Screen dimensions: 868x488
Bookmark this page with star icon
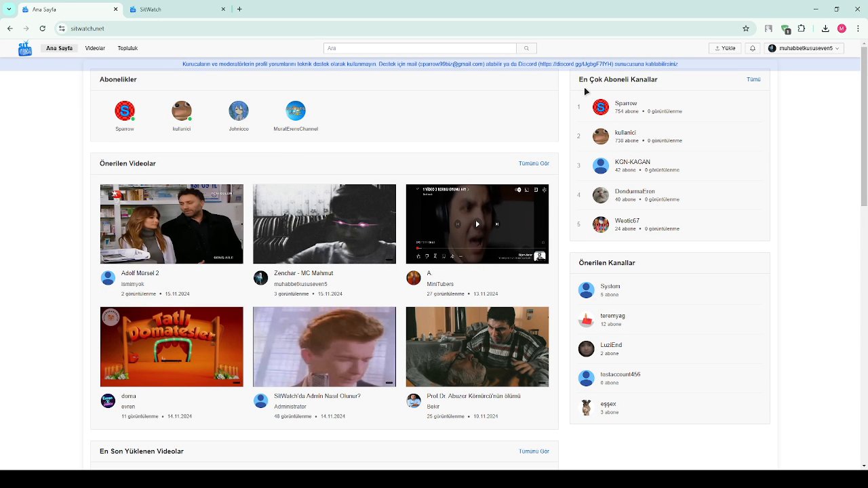coord(746,28)
